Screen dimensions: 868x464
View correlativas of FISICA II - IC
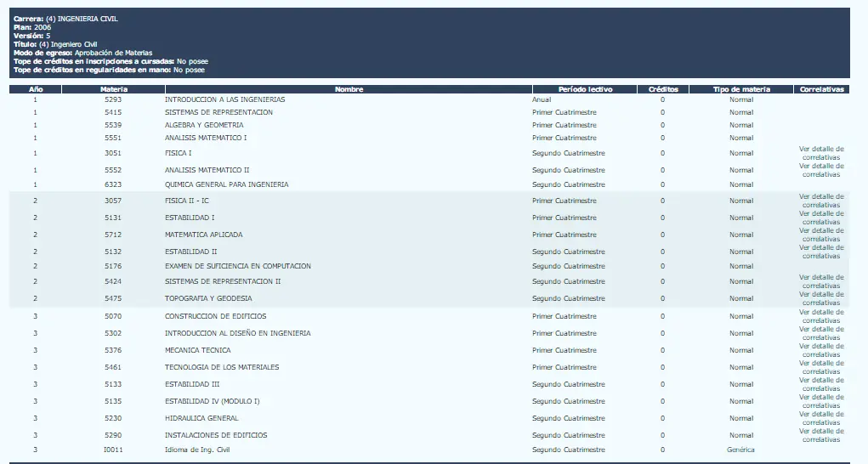(x=821, y=201)
